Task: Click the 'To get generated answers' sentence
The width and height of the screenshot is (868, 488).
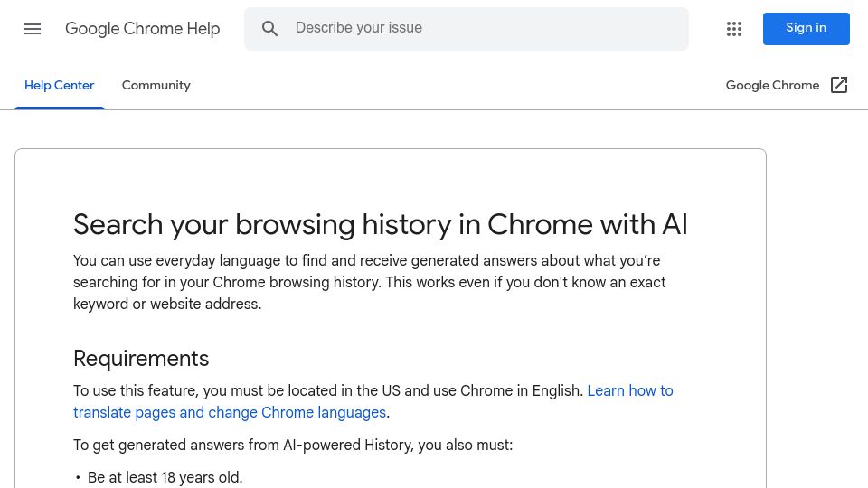Action: pyautogui.click(x=293, y=445)
